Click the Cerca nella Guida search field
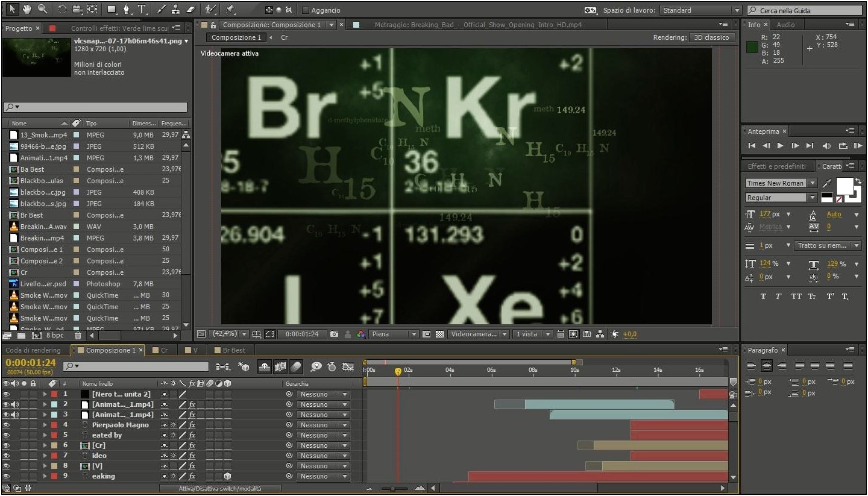 (805, 10)
